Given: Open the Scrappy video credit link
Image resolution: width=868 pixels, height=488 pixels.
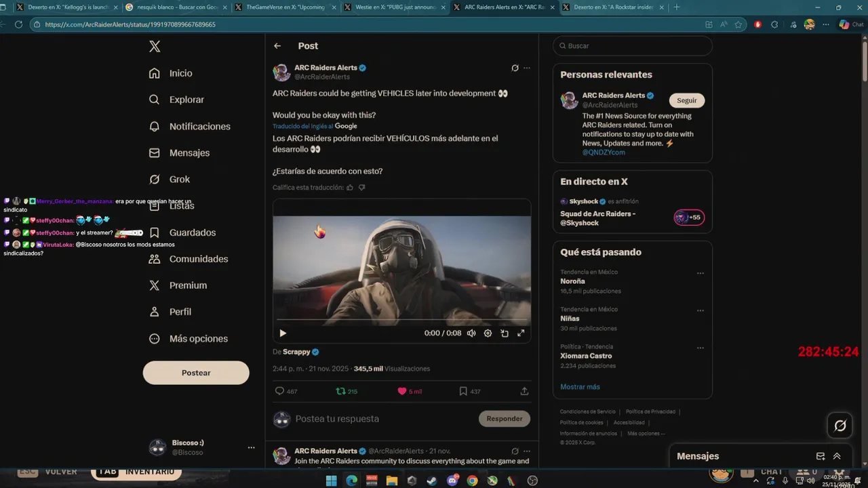Looking at the screenshot, I should click(300, 352).
